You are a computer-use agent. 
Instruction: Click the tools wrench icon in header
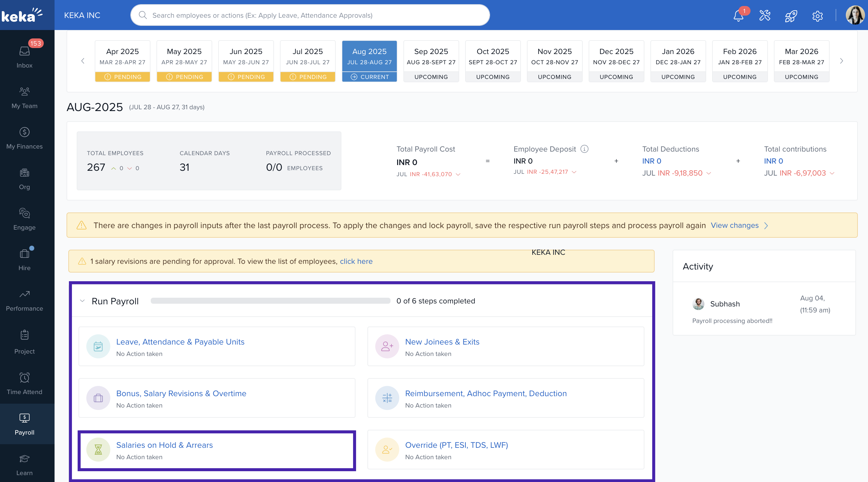765,16
